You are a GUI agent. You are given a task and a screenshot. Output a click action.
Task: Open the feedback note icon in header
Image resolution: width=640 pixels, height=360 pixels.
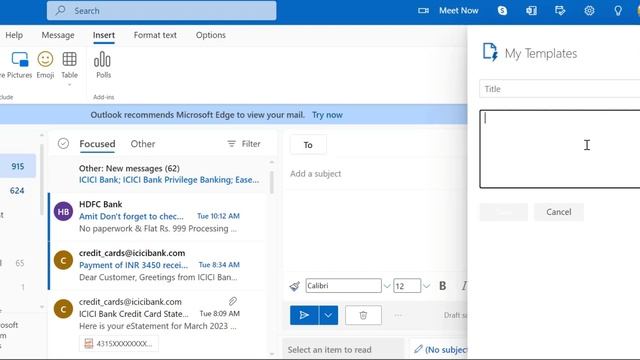tap(560, 11)
